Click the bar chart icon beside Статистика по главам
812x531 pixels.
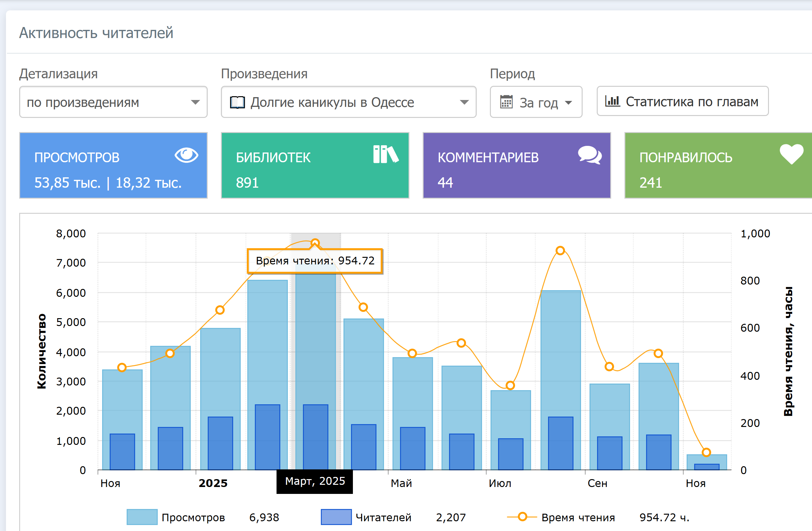tap(612, 101)
